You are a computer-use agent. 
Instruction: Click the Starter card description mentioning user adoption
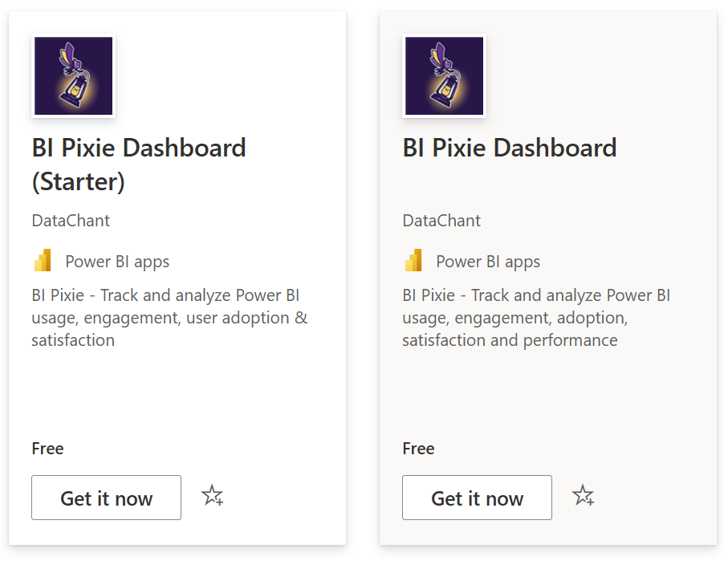click(169, 318)
